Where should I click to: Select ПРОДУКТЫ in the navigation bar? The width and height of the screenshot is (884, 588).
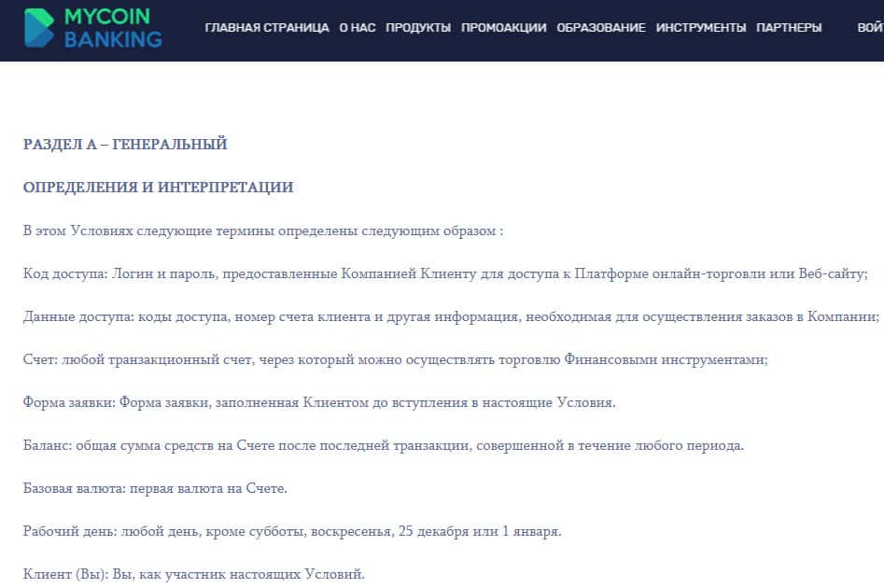pos(418,28)
